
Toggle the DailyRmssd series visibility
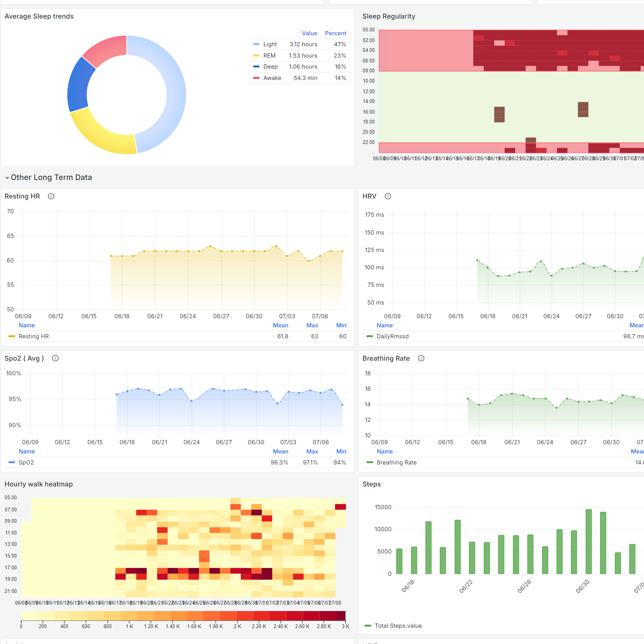(x=392, y=336)
